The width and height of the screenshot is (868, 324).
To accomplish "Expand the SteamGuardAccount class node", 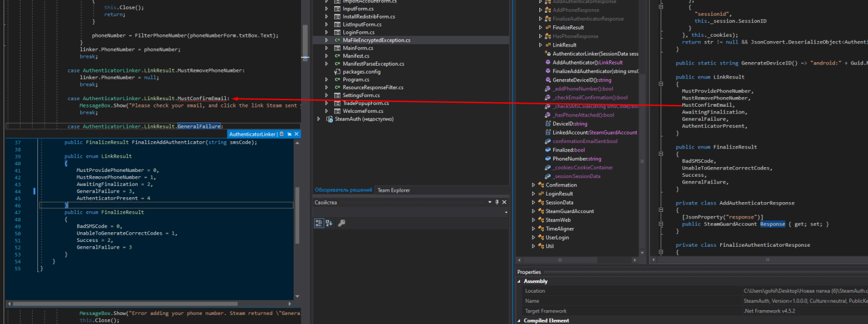I will point(533,211).
